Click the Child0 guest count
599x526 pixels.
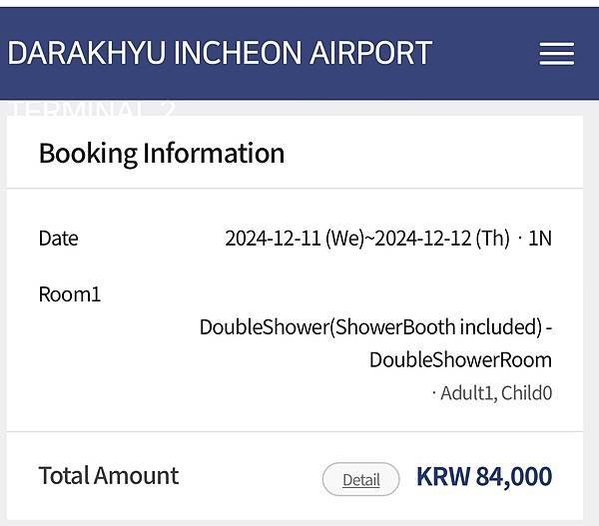tap(526, 393)
